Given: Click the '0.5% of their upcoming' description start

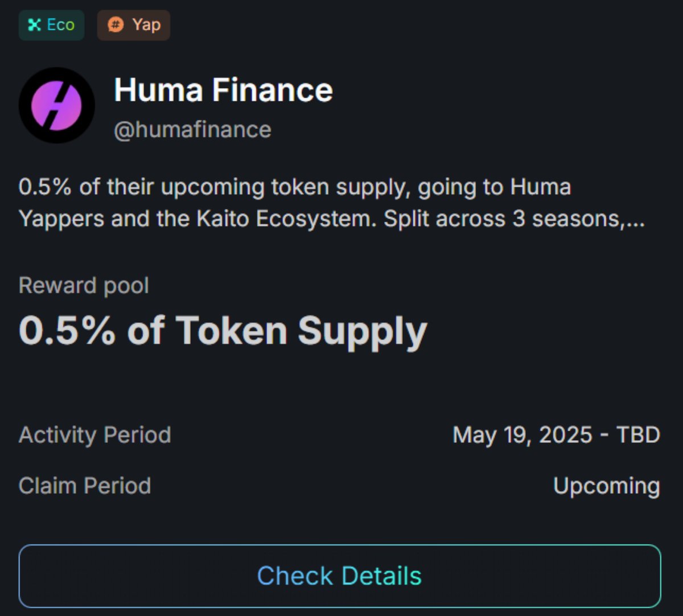Looking at the screenshot, I should coord(142,187).
